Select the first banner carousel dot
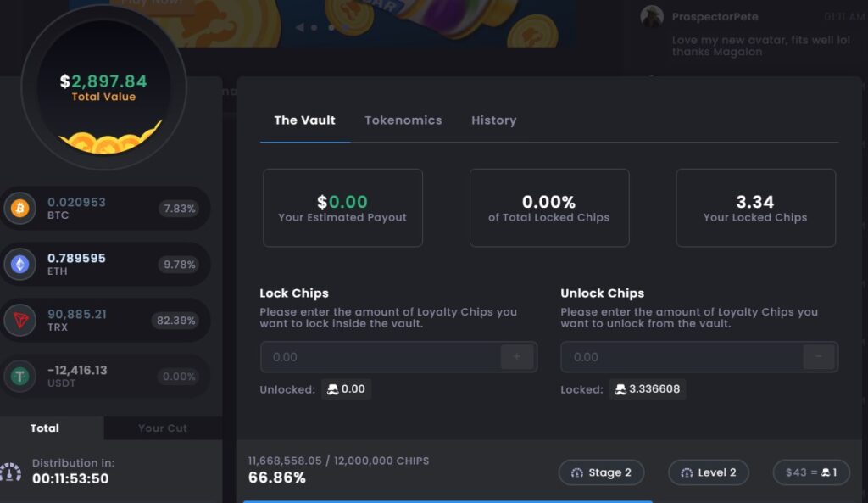 click(314, 27)
